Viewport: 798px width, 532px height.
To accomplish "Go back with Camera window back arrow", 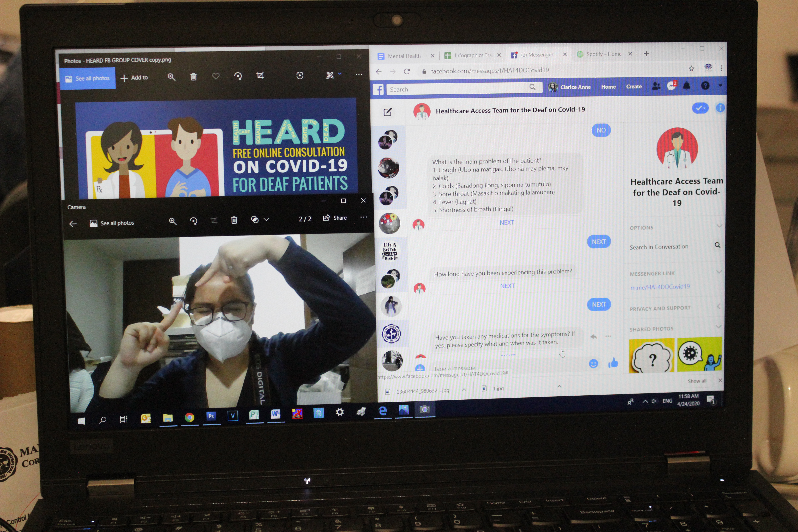I will 73,224.
